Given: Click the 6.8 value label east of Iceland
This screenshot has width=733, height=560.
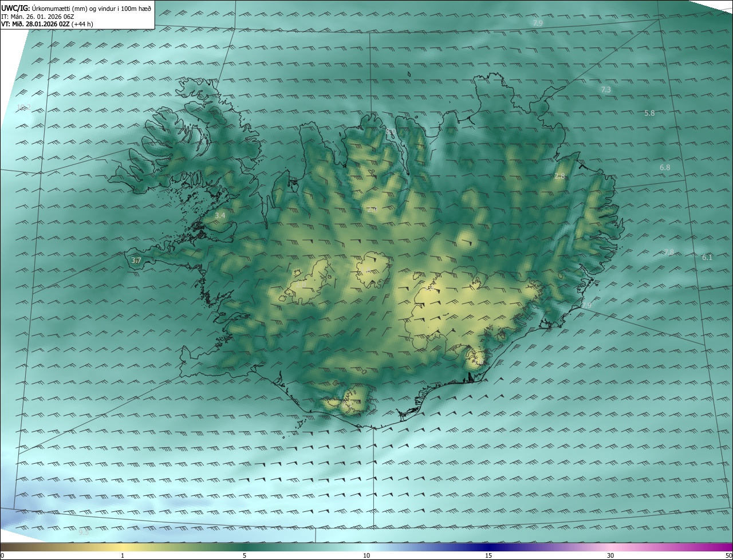Looking at the screenshot, I should coord(665,168).
